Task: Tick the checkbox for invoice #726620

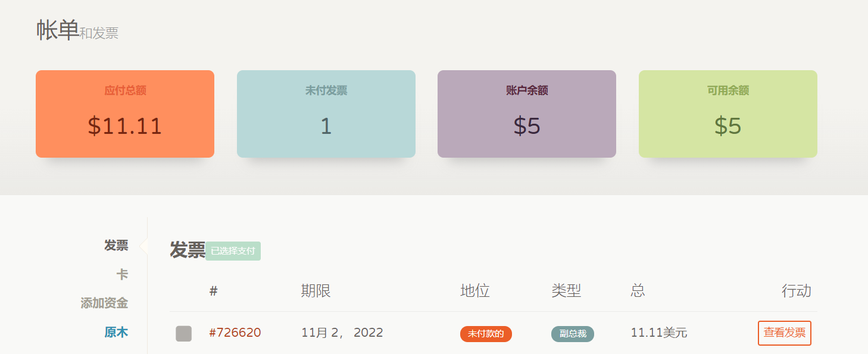Action: (x=183, y=333)
